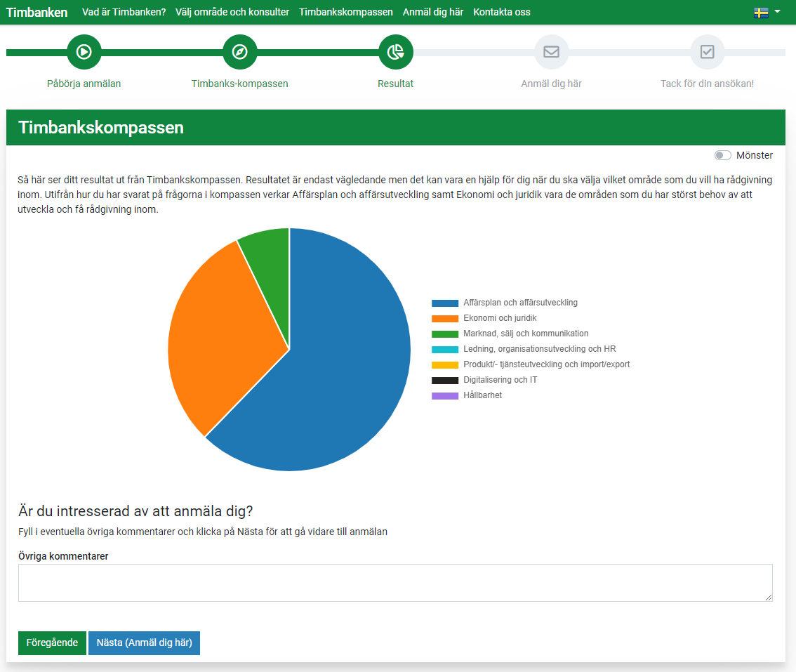Click the Föregående button
The height and width of the screenshot is (672, 796).
coord(52,643)
